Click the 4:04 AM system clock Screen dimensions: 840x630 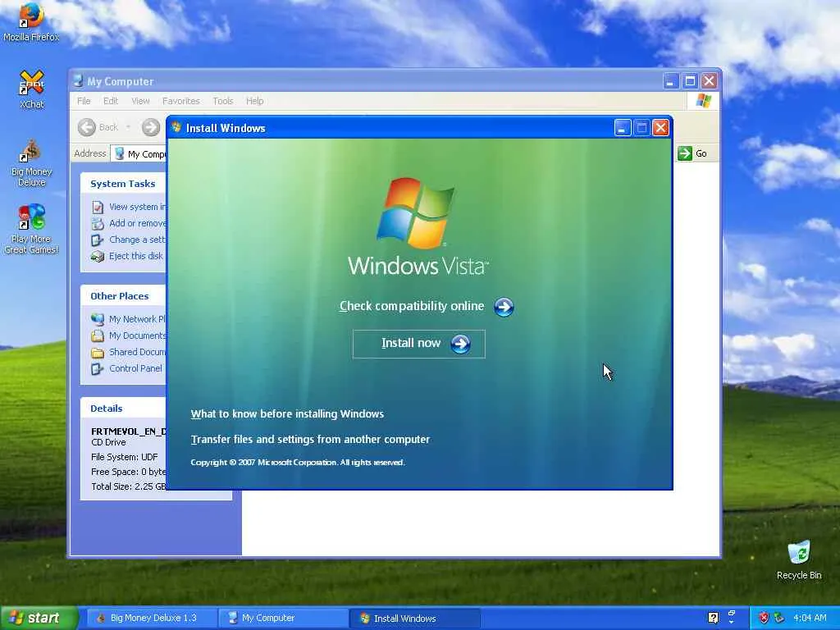[x=810, y=619]
